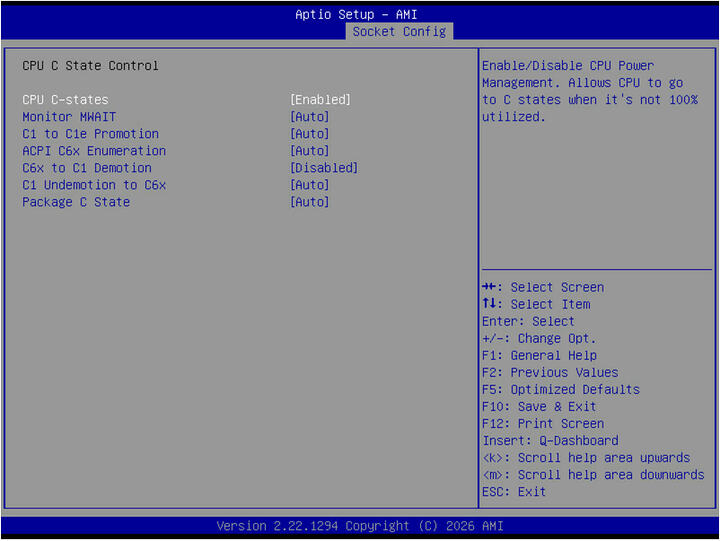The width and height of the screenshot is (720, 541).
Task: Select C6x to C1 Demotion
Action: (87, 168)
